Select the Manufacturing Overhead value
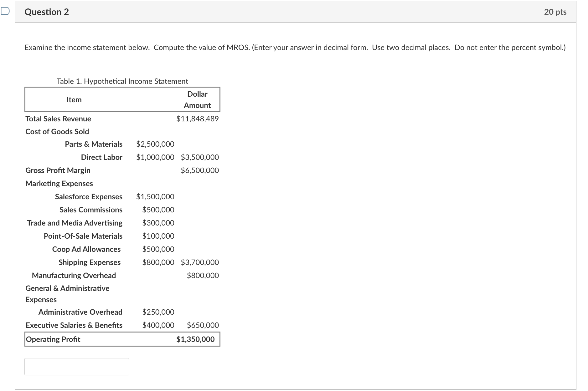This screenshot has height=391, width=588. point(203,275)
